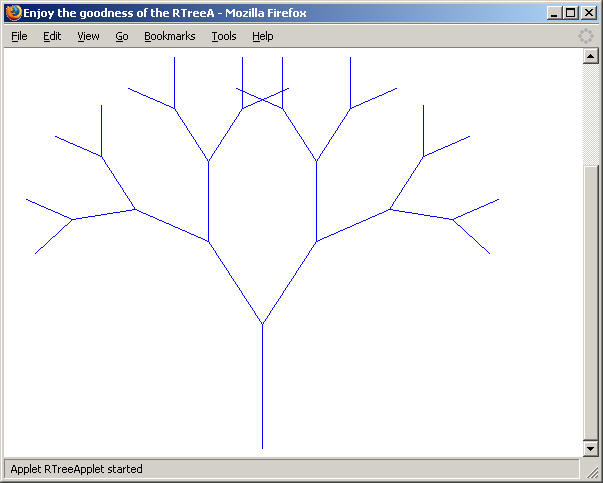Viewport: 603px width, 483px height.
Task: Maximize the Firefox window
Action: 571,13
